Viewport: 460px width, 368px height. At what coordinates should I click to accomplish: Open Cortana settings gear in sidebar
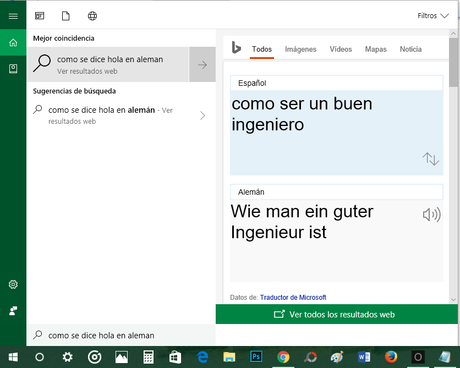tap(13, 284)
